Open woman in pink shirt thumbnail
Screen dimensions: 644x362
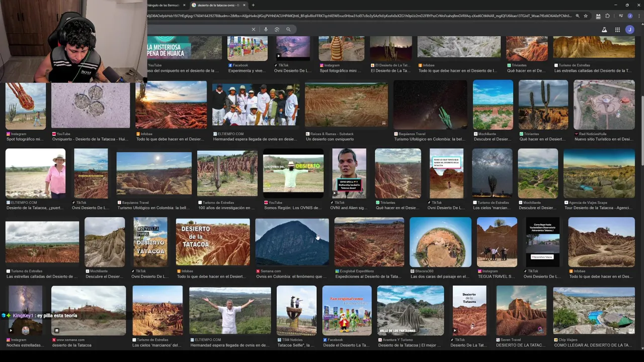(36, 173)
